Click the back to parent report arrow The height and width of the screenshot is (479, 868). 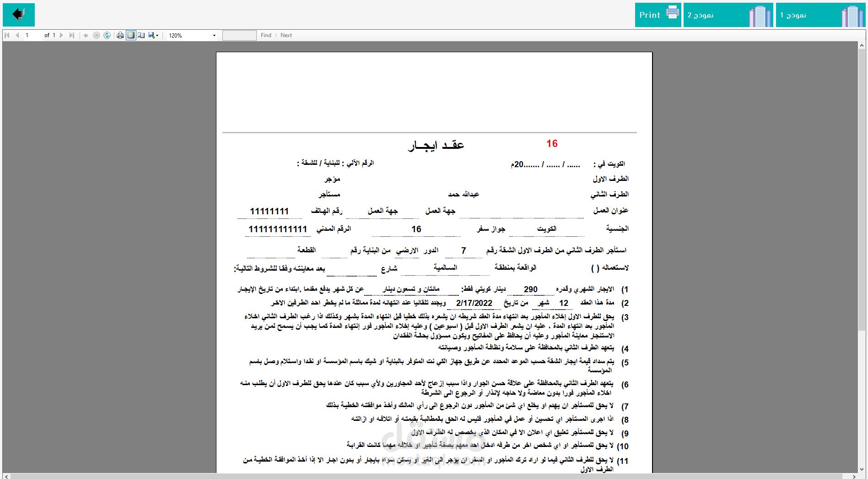(86, 35)
